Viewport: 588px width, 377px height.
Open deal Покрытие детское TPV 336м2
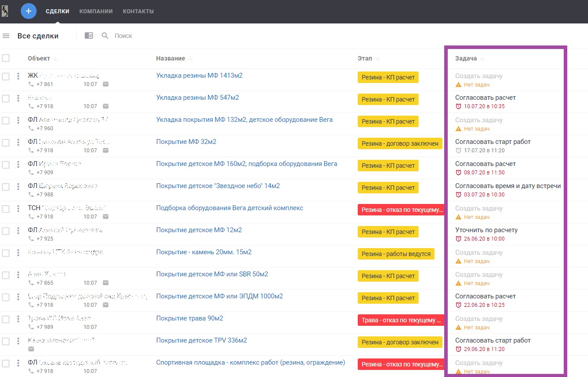coord(201,340)
